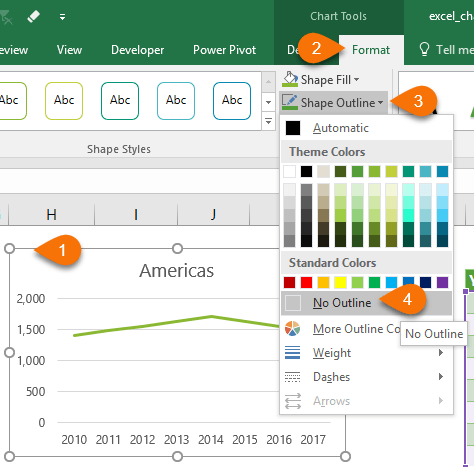Click the Tell me lightbulb icon
Image resolution: width=474 pixels, height=467 pixels.
point(424,49)
